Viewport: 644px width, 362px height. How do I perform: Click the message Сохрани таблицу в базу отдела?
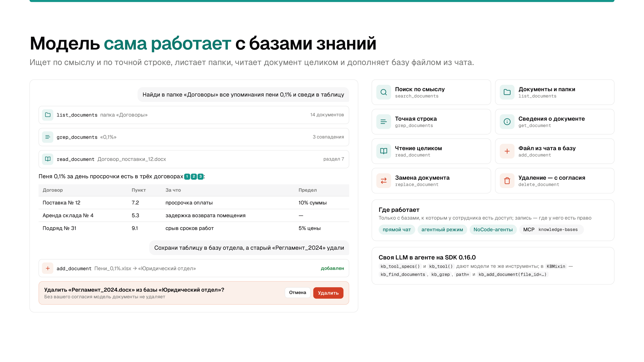click(249, 248)
